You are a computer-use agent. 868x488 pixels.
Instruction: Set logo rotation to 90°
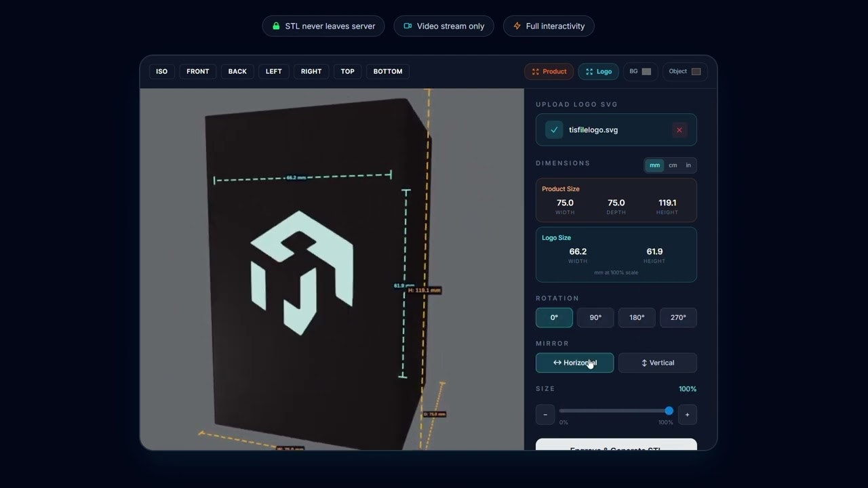click(x=595, y=317)
